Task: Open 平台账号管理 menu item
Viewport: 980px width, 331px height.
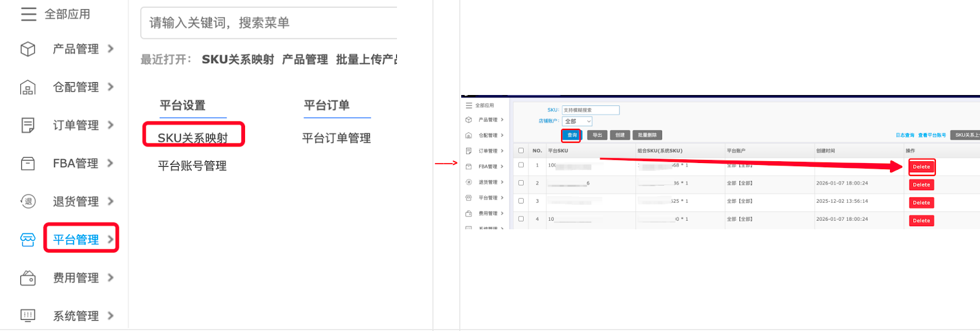Action: click(192, 166)
